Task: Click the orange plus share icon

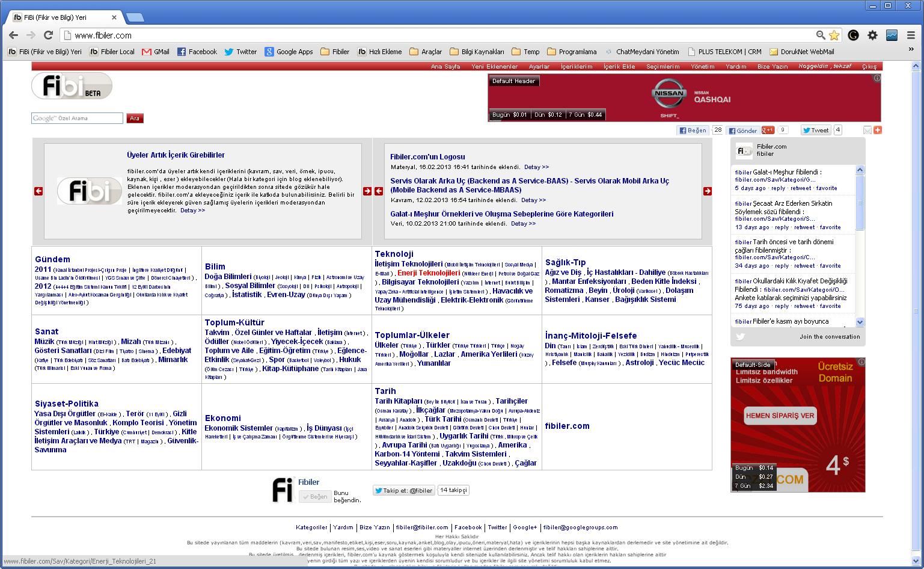Action: 877,131
